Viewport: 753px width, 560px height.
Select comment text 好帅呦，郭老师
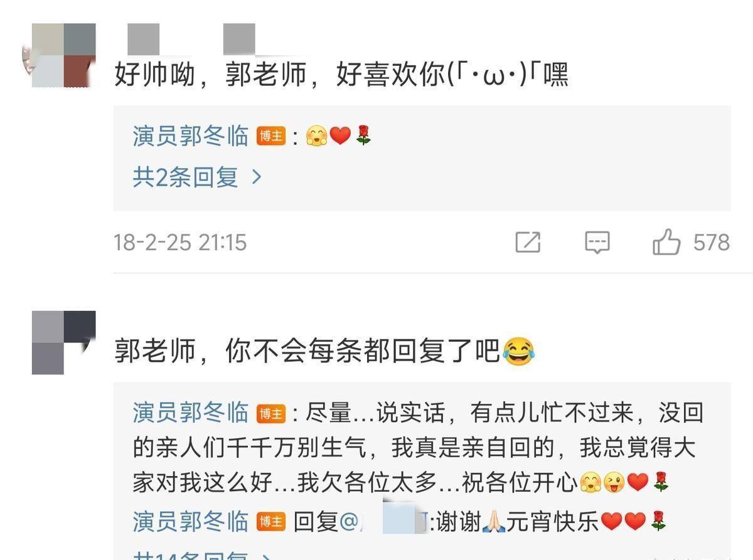(210, 76)
